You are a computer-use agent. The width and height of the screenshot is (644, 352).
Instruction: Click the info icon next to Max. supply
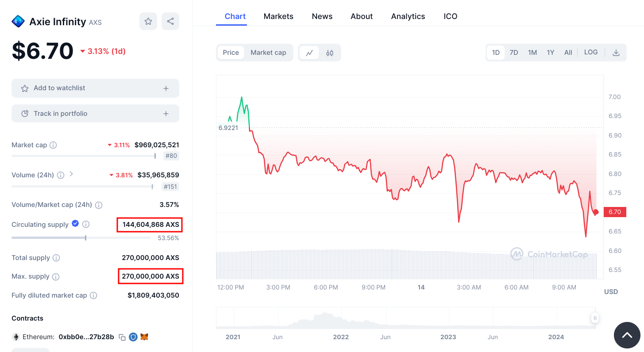click(x=55, y=276)
